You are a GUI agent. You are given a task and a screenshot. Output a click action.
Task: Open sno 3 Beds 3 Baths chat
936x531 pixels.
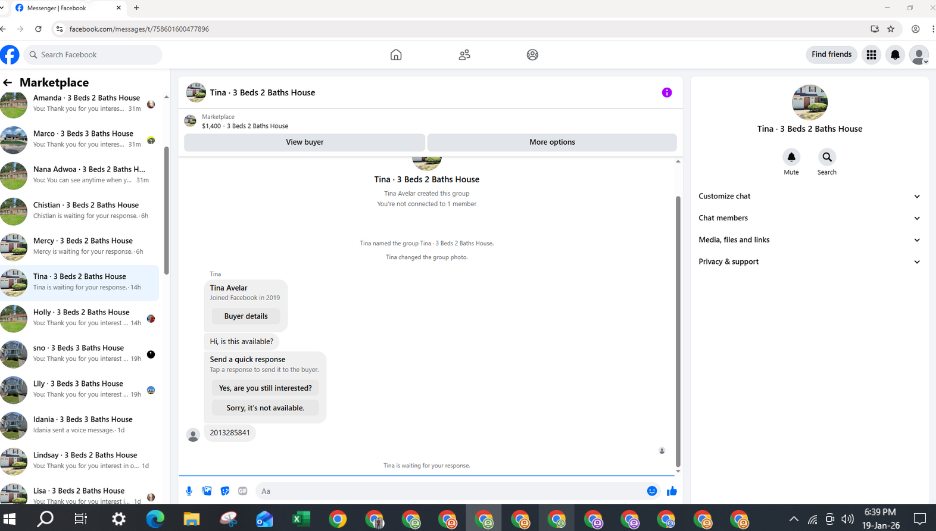tap(79, 354)
